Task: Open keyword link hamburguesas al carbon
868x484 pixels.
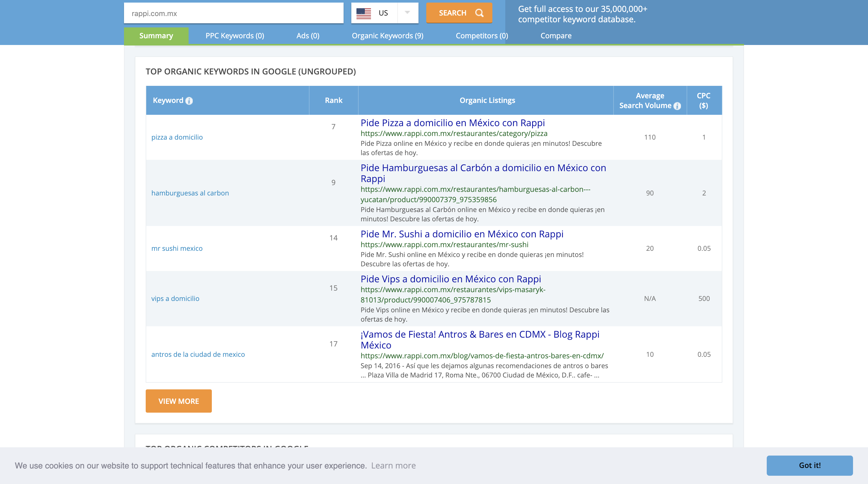Action: 190,193
